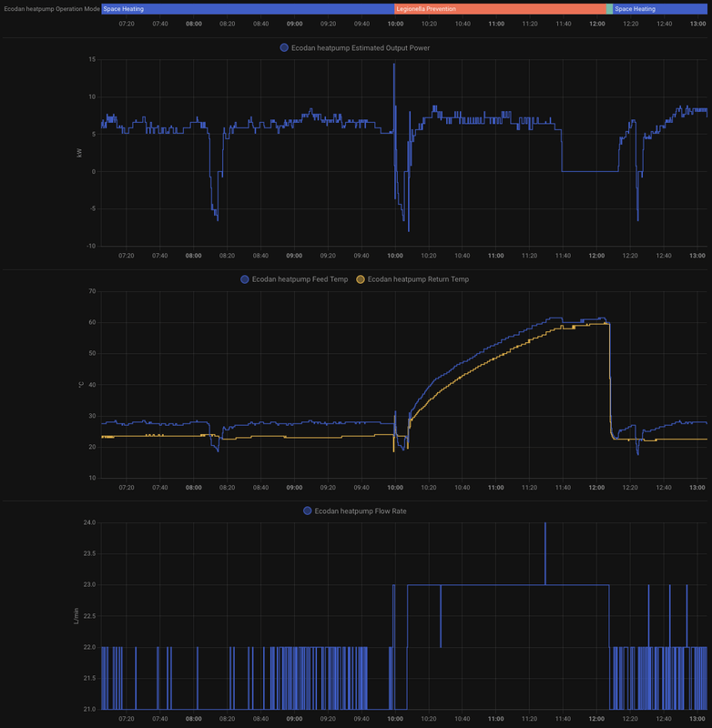This screenshot has width=712, height=728.
Task: Click the Ecodan heatpump Operation Mode label
Action: pos(52,9)
